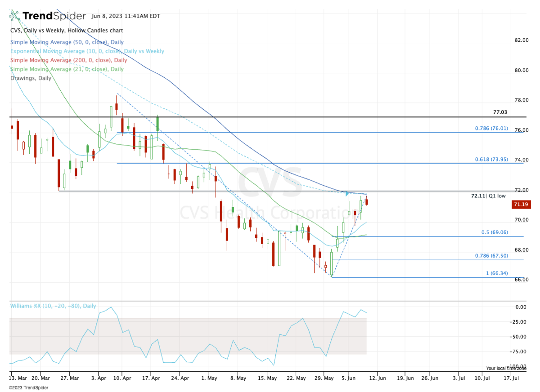Click the Exponential Moving Average (10) legend entry
The height and width of the screenshot is (392, 540).
pyautogui.click(x=87, y=51)
